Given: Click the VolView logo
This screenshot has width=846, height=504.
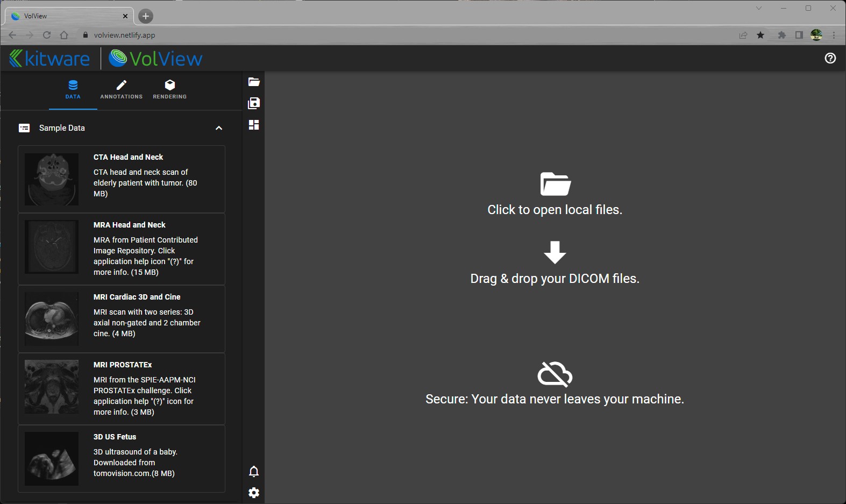Looking at the screenshot, I should coord(155,58).
